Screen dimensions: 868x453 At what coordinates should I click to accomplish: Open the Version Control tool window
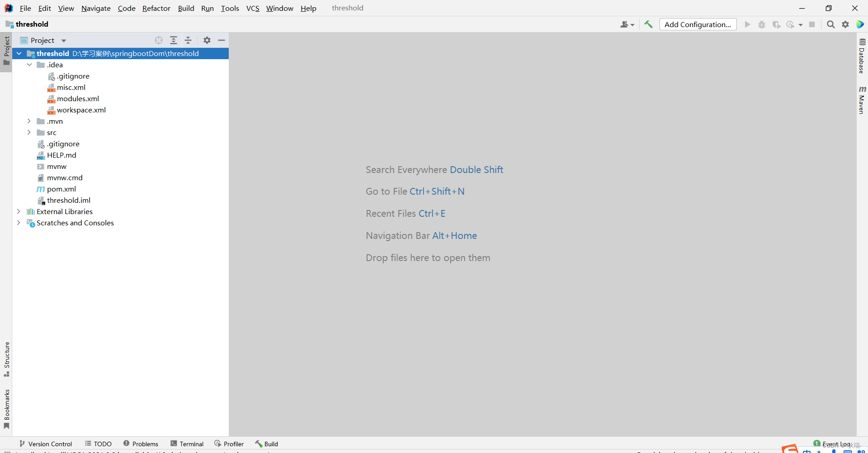tap(46, 444)
